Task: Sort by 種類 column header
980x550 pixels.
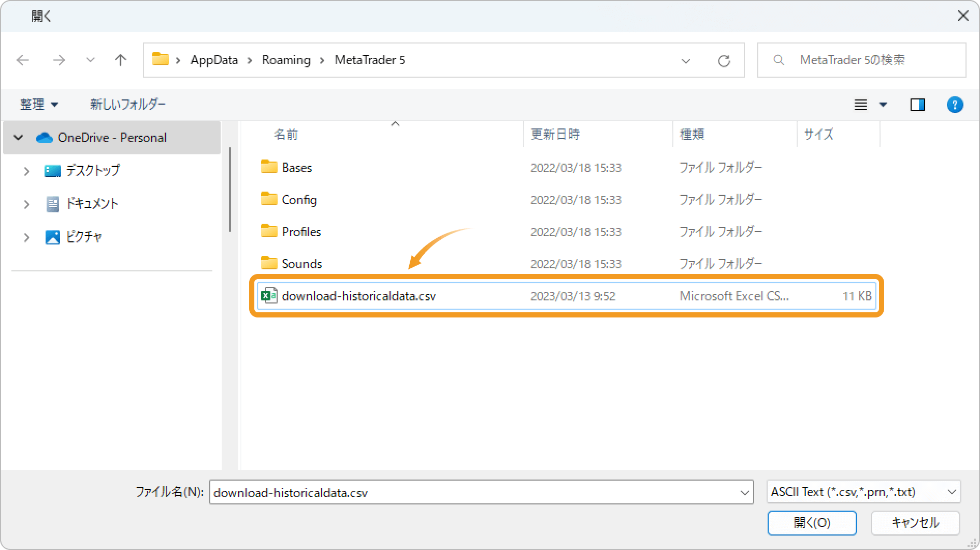Action: click(692, 135)
